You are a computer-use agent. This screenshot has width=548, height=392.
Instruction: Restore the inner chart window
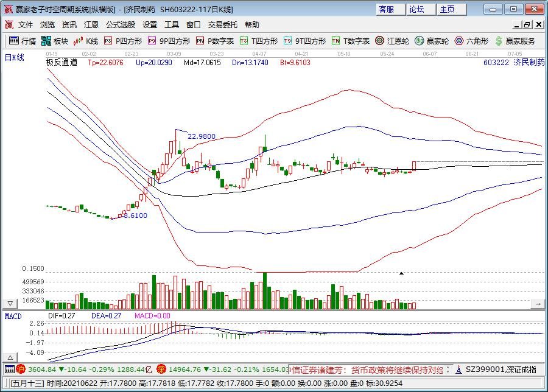tap(527, 24)
